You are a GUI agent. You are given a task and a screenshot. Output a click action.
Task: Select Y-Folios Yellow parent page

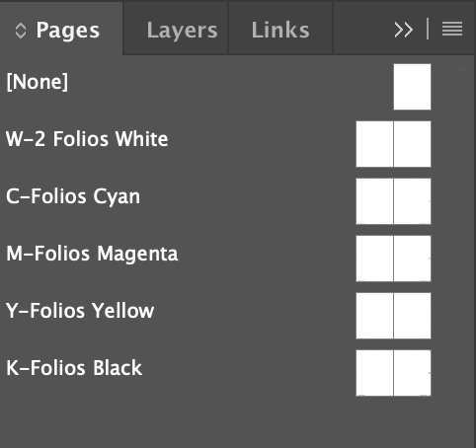point(80,311)
